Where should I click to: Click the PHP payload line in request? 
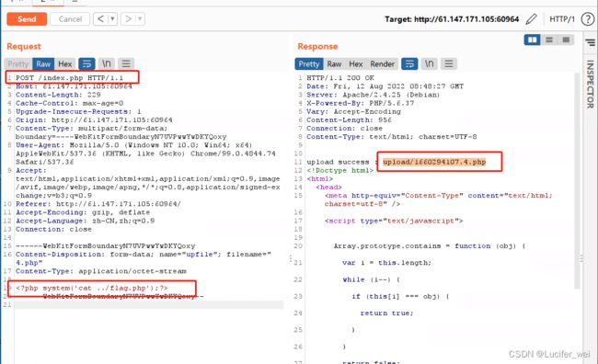tap(92, 288)
